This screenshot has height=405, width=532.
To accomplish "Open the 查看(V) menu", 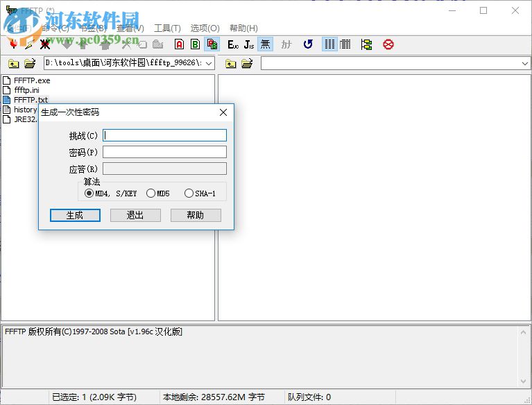I will tap(130, 28).
